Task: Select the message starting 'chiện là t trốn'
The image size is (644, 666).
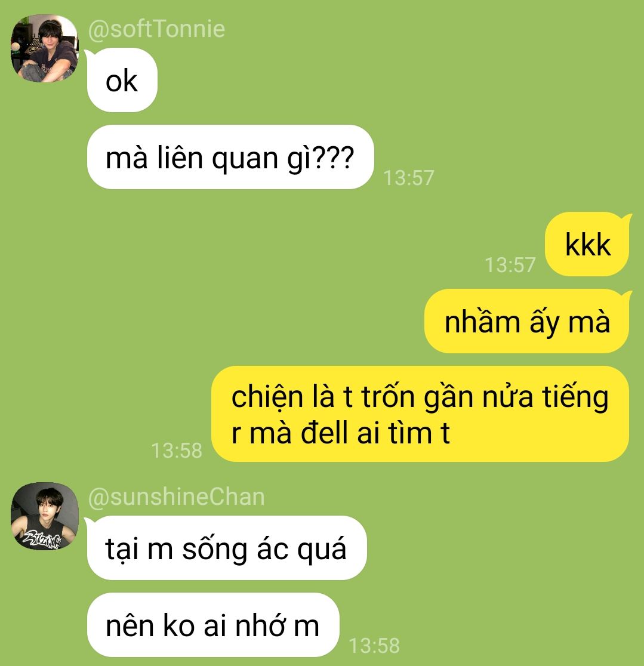Action: (420, 414)
